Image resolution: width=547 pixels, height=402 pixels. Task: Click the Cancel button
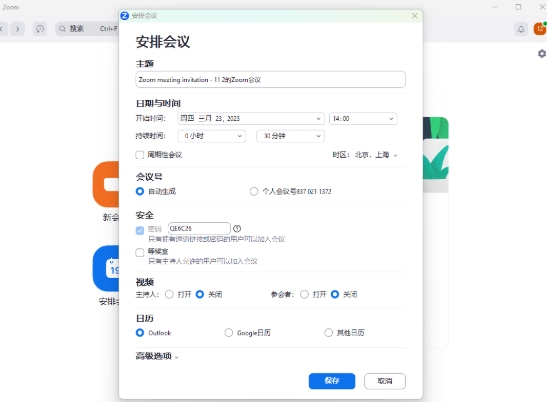point(385,381)
